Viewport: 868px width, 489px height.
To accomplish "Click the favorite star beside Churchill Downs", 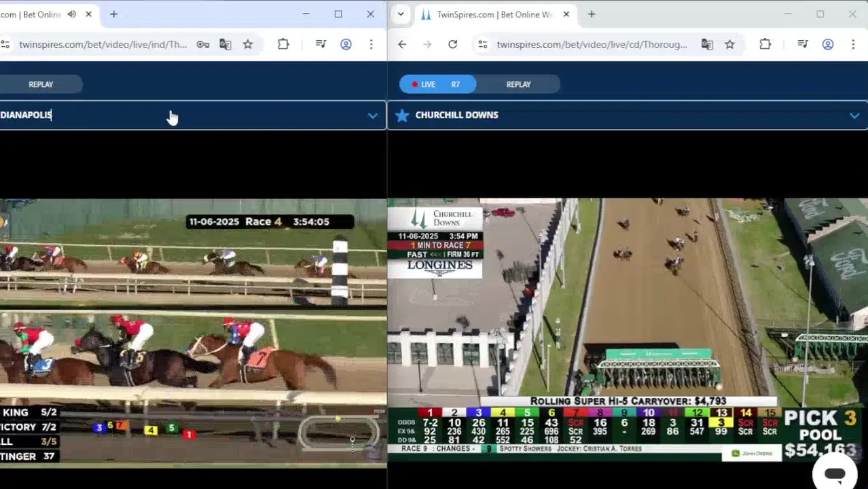I will point(402,115).
